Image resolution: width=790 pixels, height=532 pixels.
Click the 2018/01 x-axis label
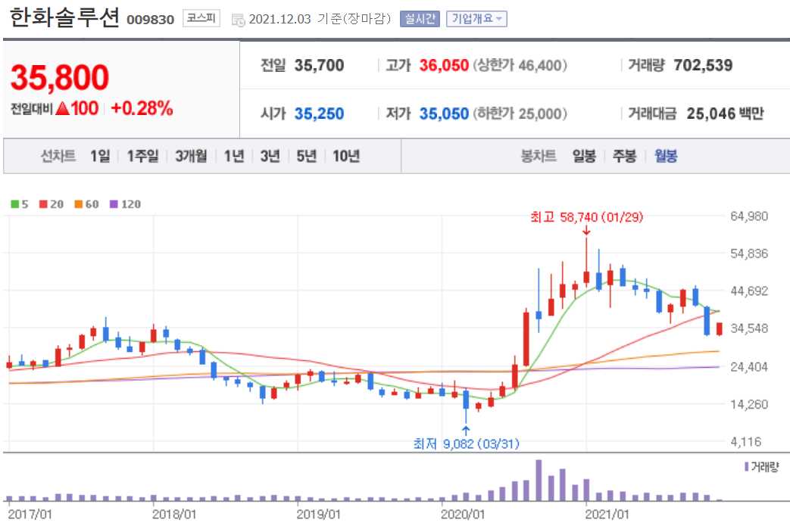click(x=174, y=514)
